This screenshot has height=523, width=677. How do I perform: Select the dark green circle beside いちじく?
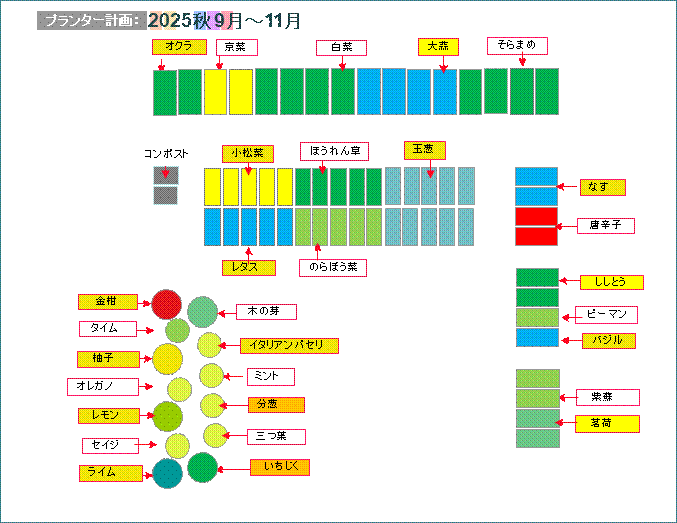pos(202,467)
